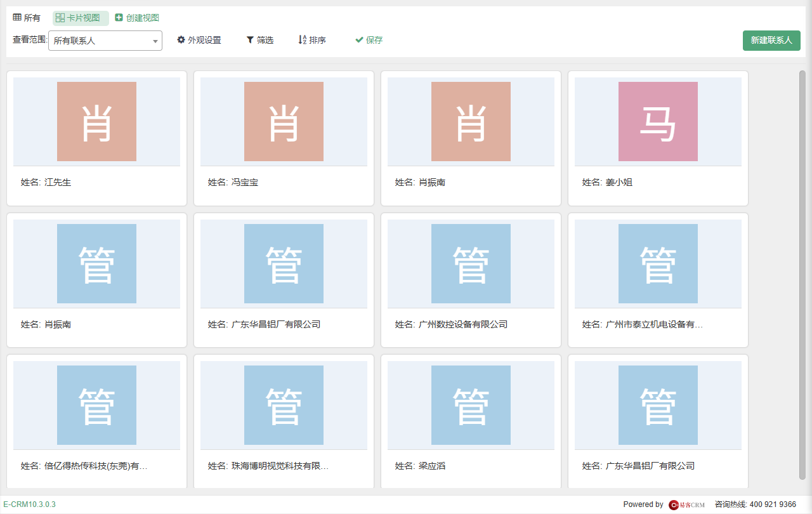This screenshot has height=514, width=812.
Task: Click the 筛选 funnel icon
Action: click(250, 40)
